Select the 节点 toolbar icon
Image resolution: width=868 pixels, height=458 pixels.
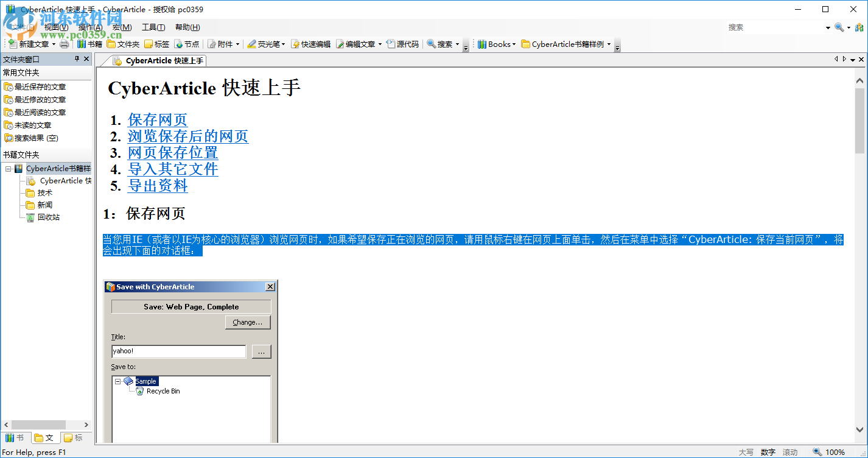pos(178,43)
